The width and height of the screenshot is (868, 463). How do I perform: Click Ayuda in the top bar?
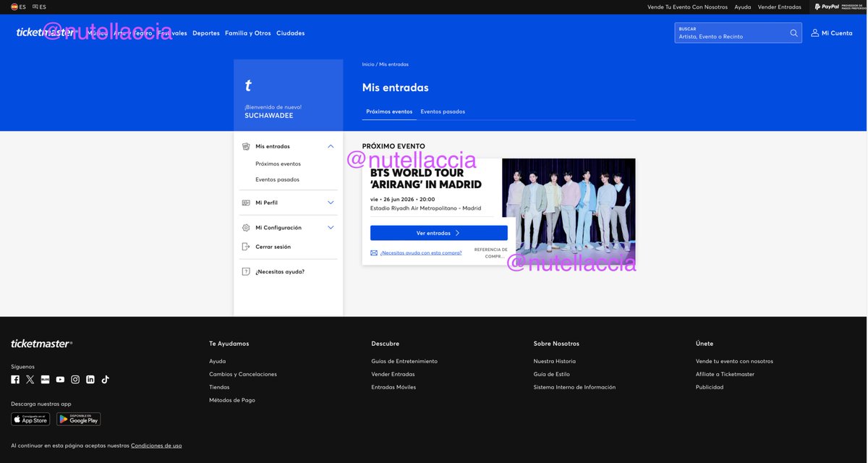(x=743, y=7)
